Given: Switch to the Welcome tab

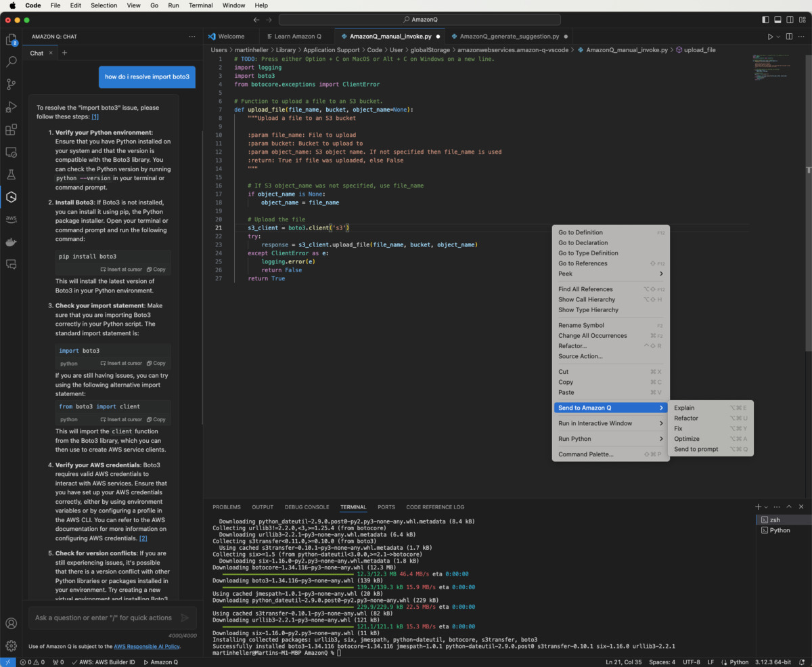Looking at the screenshot, I should pos(231,35).
